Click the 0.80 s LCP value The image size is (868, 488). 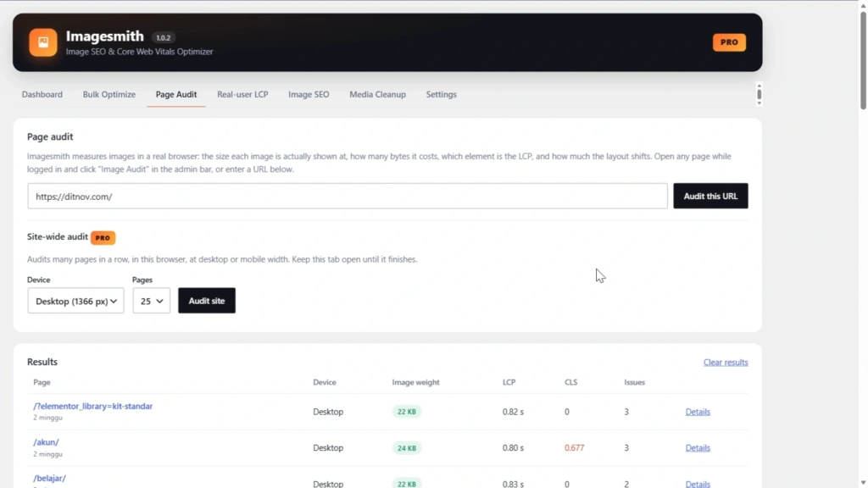pyautogui.click(x=513, y=447)
